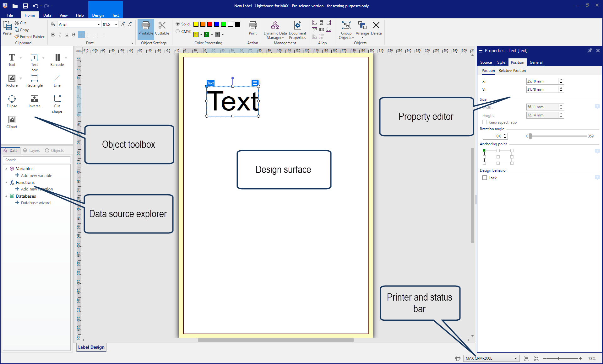This screenshot has height=364, width=603.
Task: Collapse the Variables tree item
Action: coord(7,169)
